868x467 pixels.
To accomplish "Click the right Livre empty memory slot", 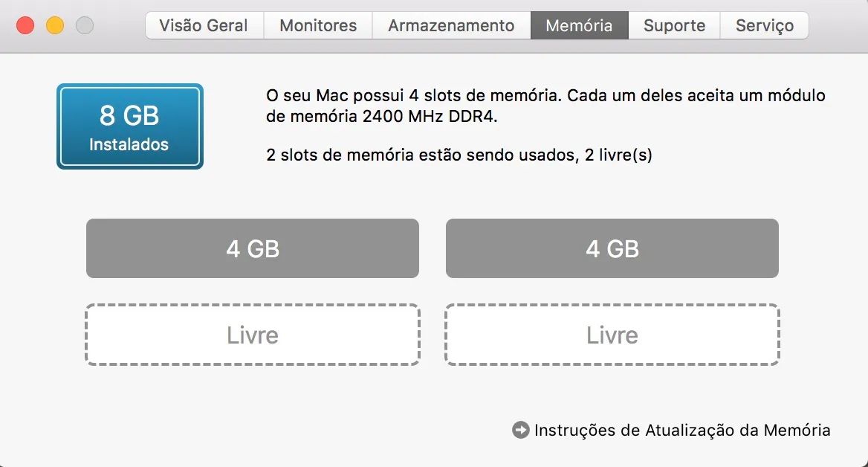I will pyautogui.click(x=612, y=335).
